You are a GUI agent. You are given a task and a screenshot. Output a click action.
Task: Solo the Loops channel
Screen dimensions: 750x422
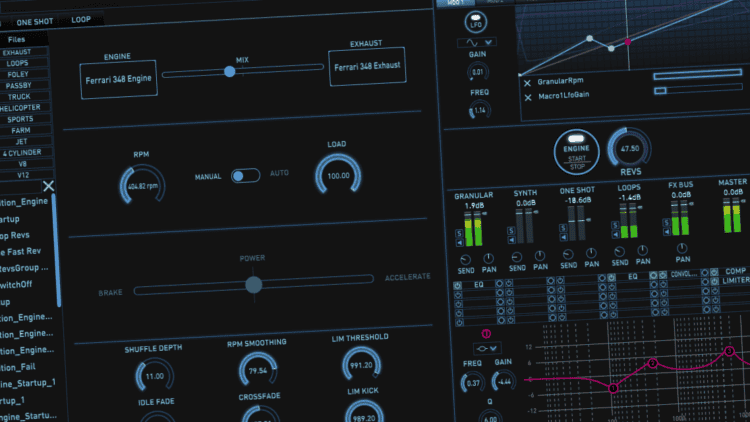click(x=615, y=225)
